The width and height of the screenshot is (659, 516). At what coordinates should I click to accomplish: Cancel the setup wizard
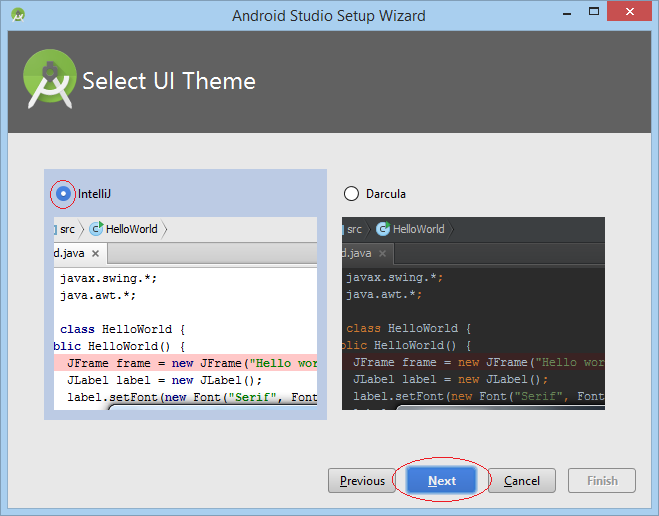pos(522,480)
